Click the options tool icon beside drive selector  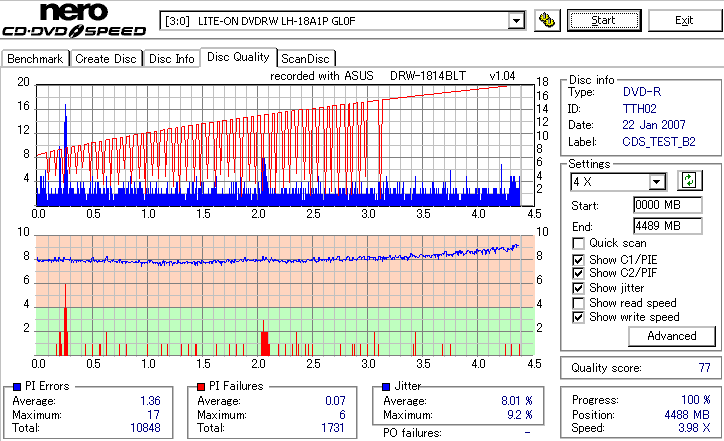click(547, 21)
